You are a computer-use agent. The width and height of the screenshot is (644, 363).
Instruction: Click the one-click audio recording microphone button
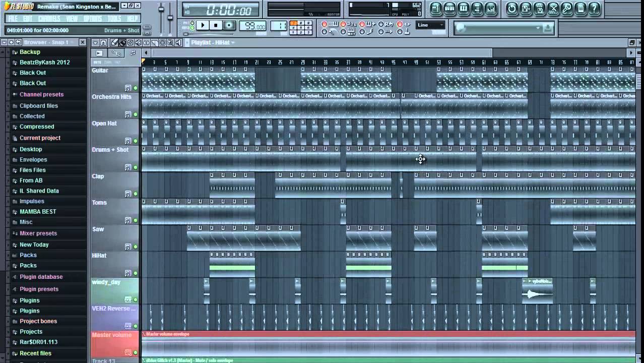pos(566,9)
